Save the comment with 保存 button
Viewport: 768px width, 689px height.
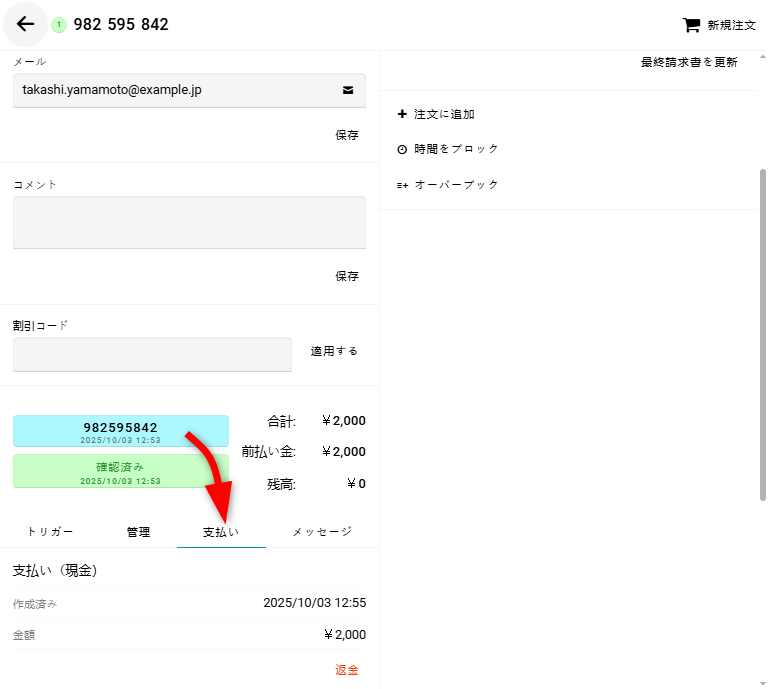point(347,276)
